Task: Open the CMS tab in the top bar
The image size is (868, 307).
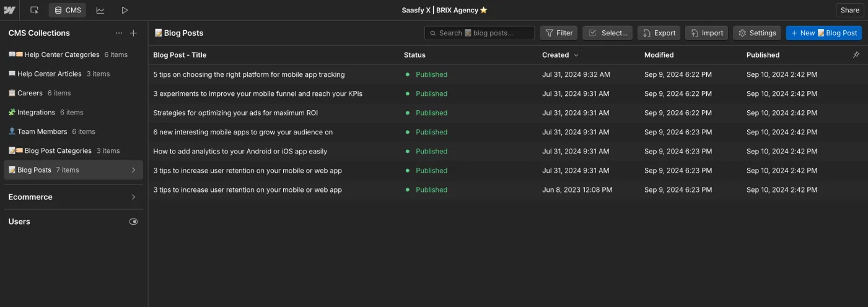Action: [x=68, y=10]
